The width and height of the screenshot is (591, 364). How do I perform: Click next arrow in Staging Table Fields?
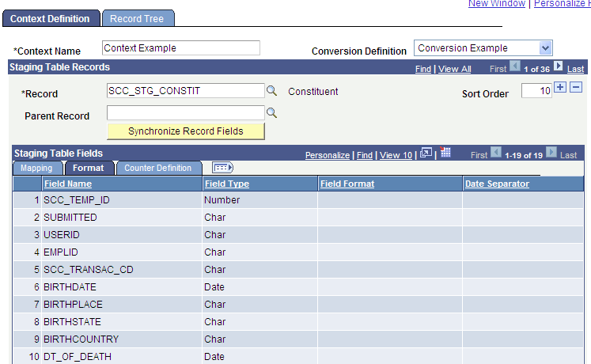(x=551, y=153)
